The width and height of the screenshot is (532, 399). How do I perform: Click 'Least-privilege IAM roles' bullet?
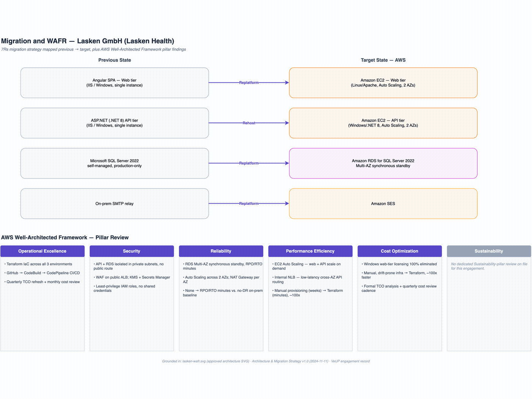click(x=125, y=288)
